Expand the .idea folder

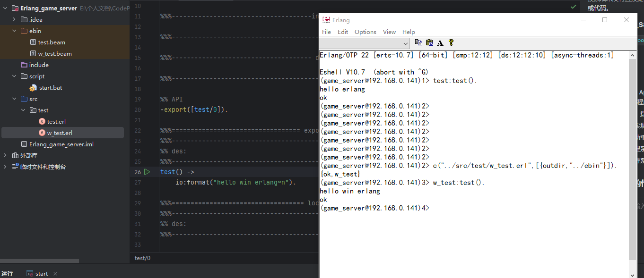[x=14, y=20]
